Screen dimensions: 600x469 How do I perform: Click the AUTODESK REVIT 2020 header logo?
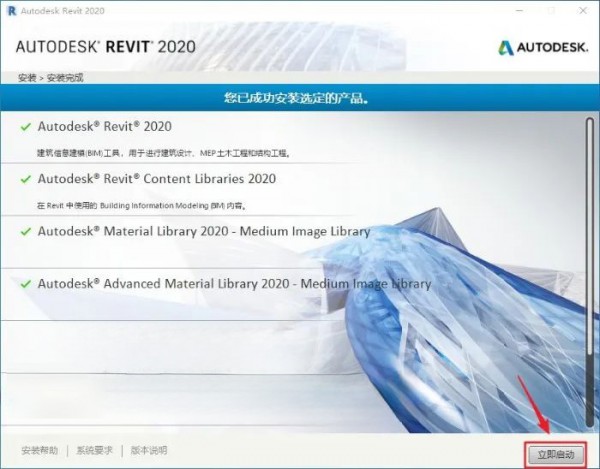coord(105,47)
